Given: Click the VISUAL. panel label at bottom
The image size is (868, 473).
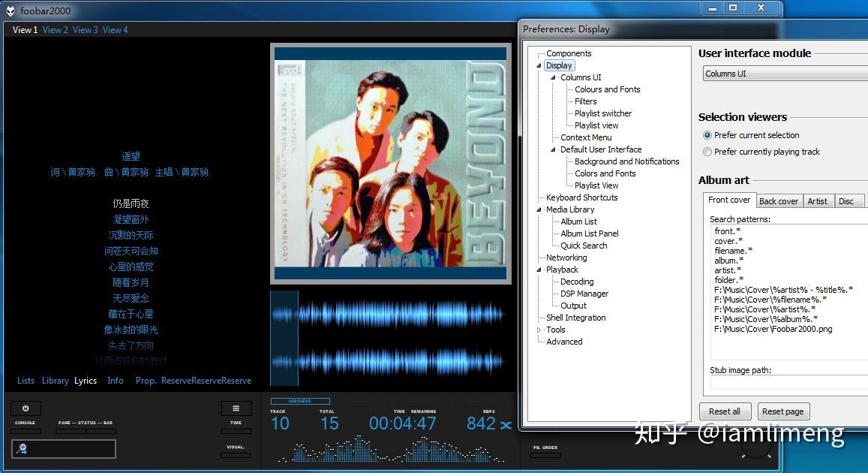Looking at the screenshot, I should tap(235, 447).
